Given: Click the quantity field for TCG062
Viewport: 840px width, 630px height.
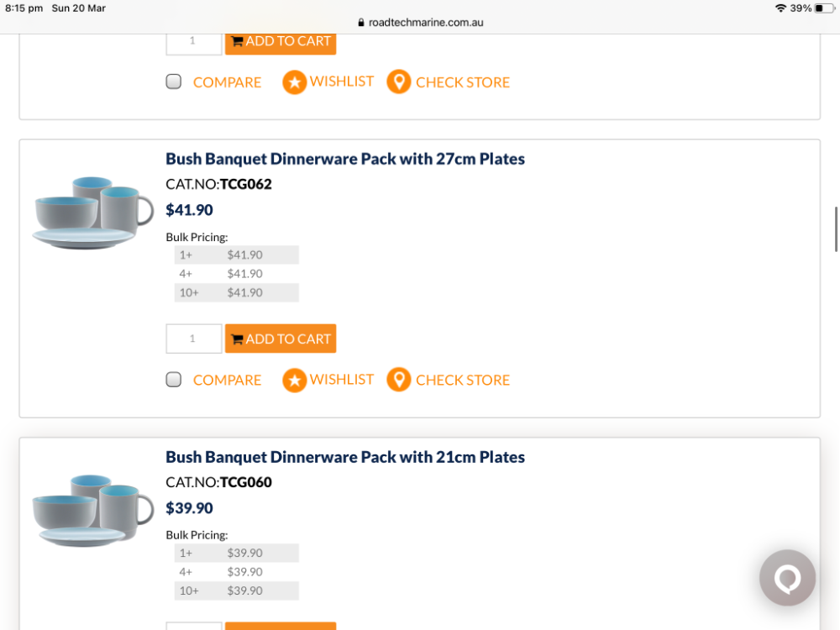Looking at the screenshot, I should tap(193, 339).
